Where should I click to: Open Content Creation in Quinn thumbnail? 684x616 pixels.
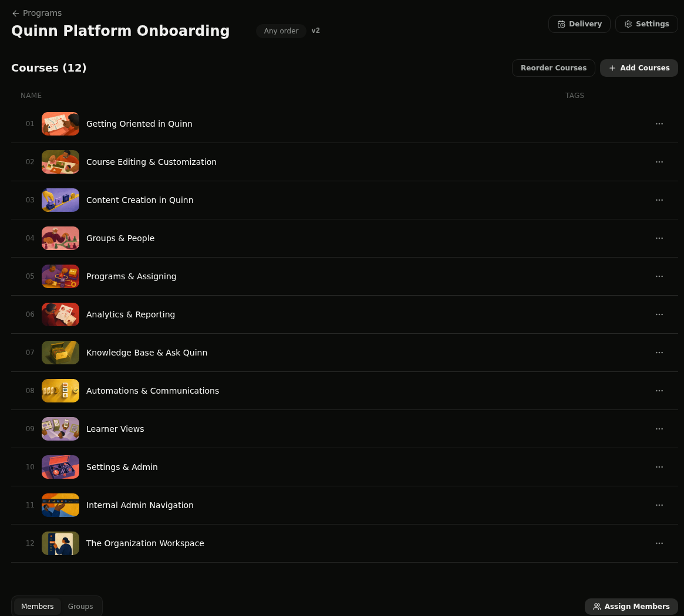tap(60, 200)
